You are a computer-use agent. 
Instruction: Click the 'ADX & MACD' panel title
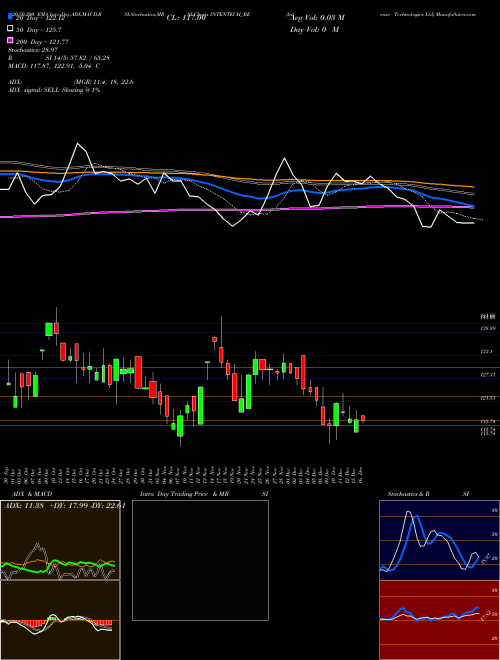[x=32, y=494]
